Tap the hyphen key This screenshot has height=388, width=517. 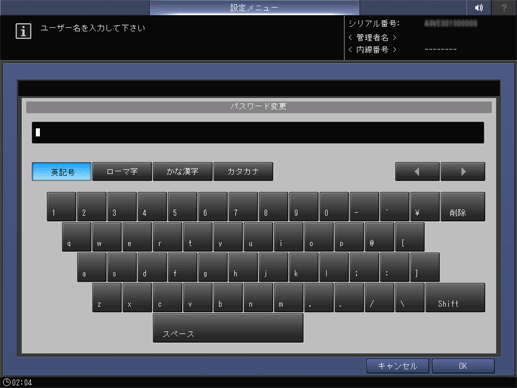365,207
